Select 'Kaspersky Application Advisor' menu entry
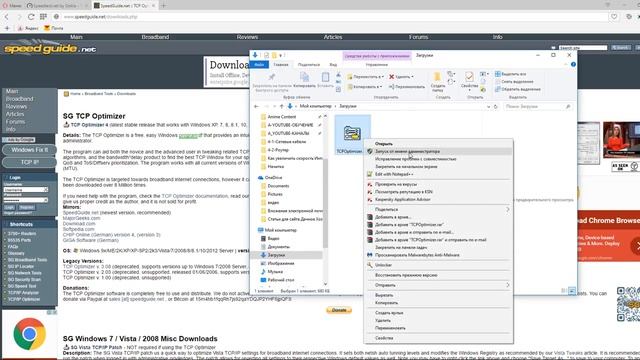Screen dimensions: 640x360 pos(438,200)
